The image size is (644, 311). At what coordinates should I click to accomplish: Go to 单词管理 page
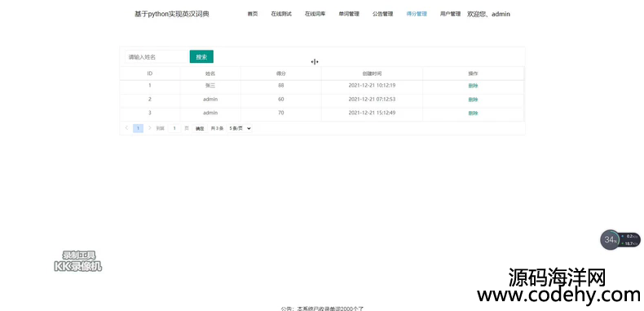click(349, 14)
